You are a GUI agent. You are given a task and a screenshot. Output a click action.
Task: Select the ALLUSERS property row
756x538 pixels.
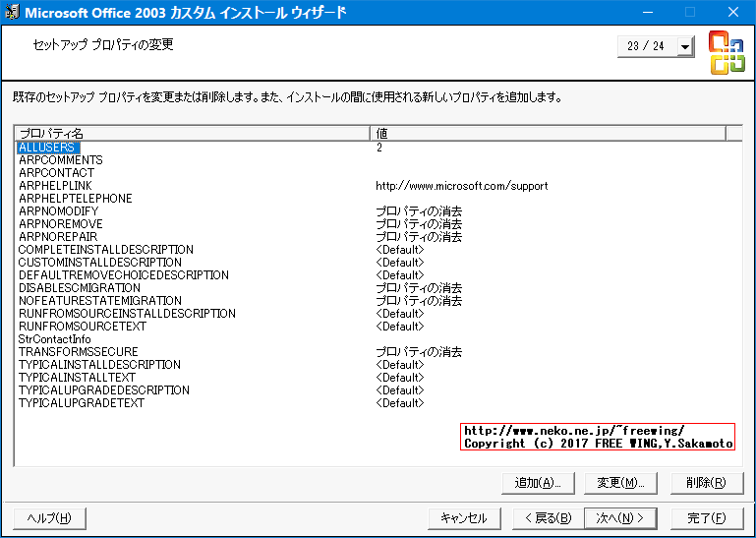[x=48, y=148]
